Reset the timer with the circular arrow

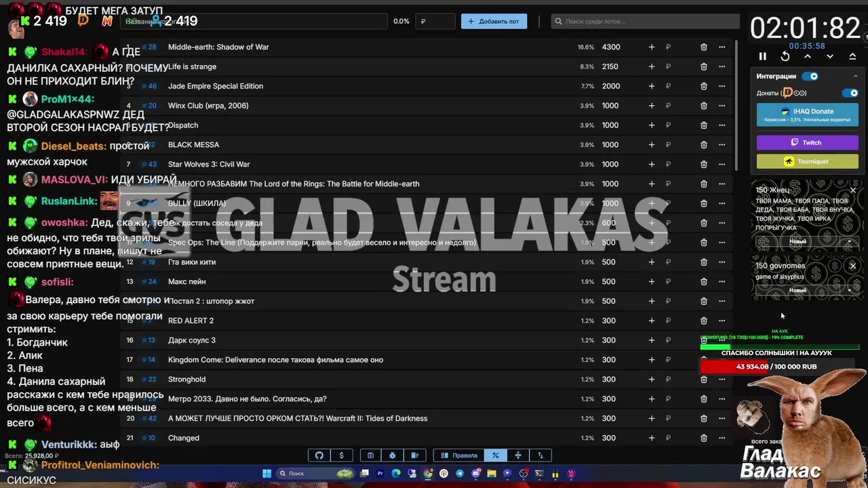(x=785, y=57)
